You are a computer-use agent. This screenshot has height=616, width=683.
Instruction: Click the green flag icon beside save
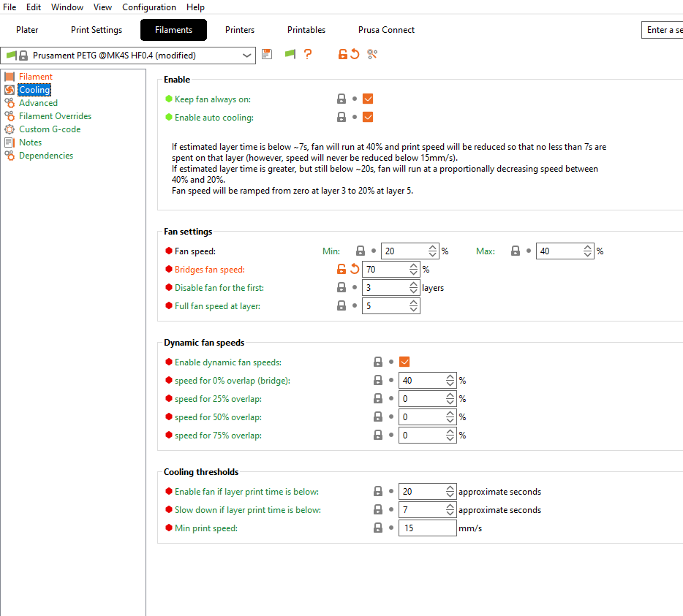pyautogui.click(x=290, y=54)
